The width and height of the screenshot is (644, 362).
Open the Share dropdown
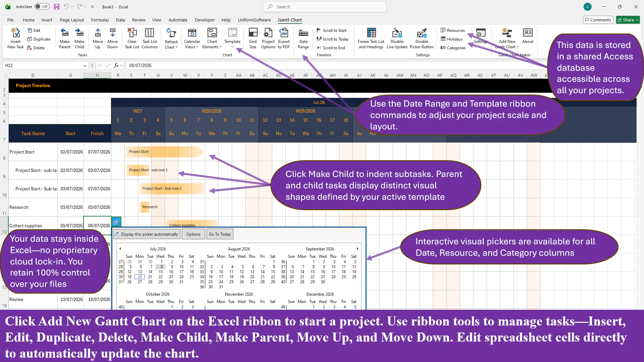(637, 20)
